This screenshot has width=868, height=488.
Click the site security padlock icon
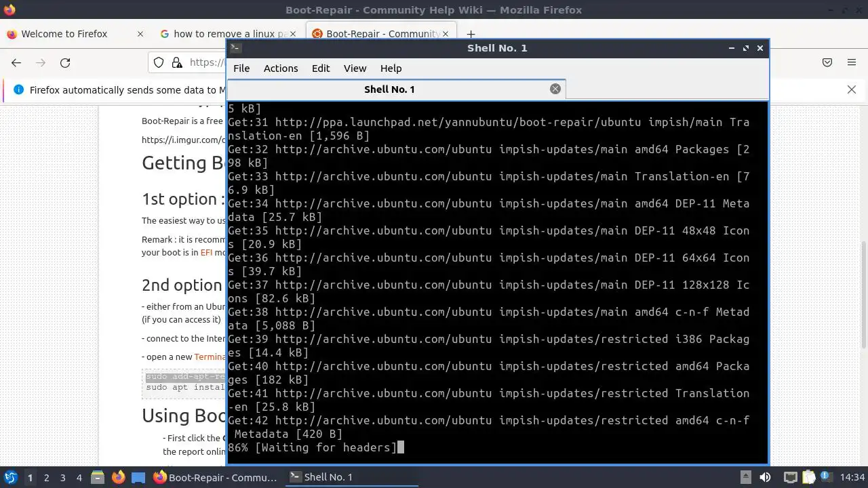[177, 62]
